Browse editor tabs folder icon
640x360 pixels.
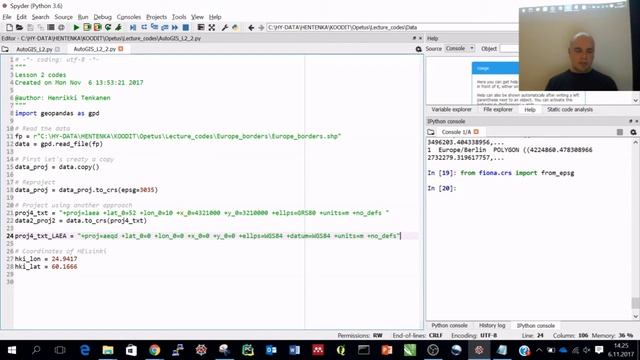pos(5,49)
